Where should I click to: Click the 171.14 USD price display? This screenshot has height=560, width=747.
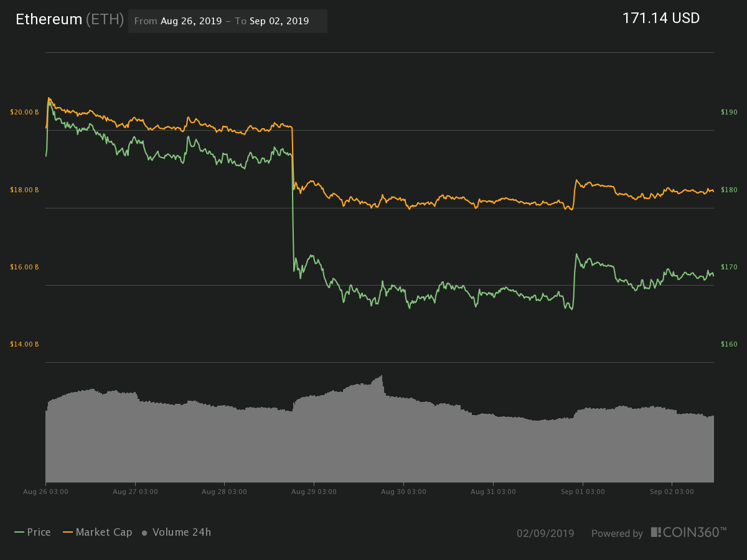tap(661, 18)
